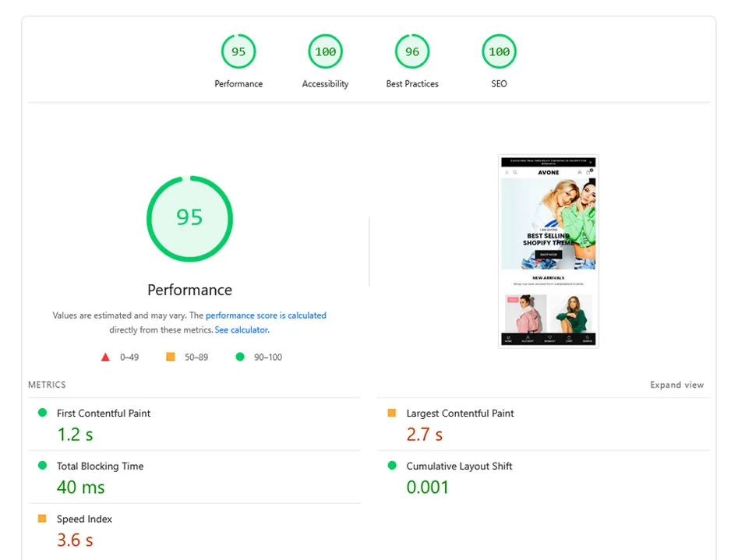Click the large 95 Performance circle
This screenshot has height=560, width=738.
tap(189, 218)
